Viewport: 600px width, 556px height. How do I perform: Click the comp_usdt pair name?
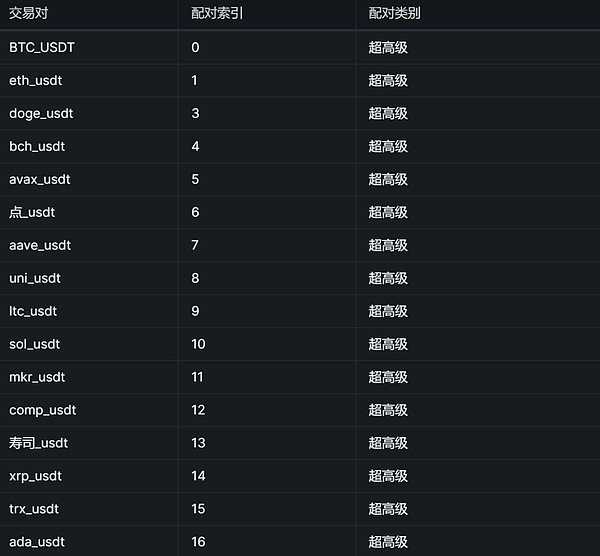click(43, 410)
